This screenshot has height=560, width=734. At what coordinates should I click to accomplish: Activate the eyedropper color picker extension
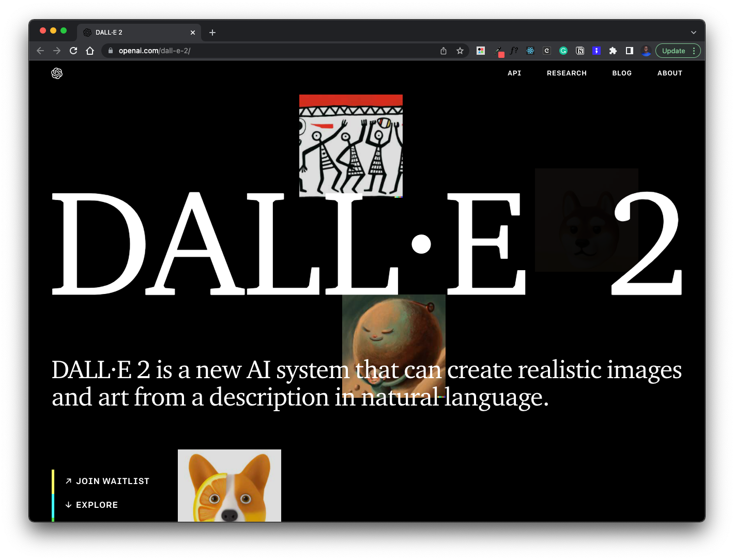[x=499, y=51]
